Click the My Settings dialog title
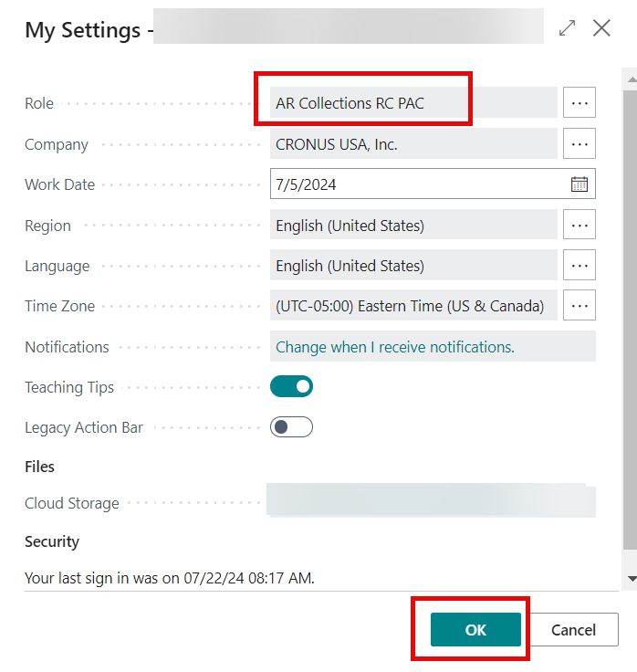 (x=83, y=30)
